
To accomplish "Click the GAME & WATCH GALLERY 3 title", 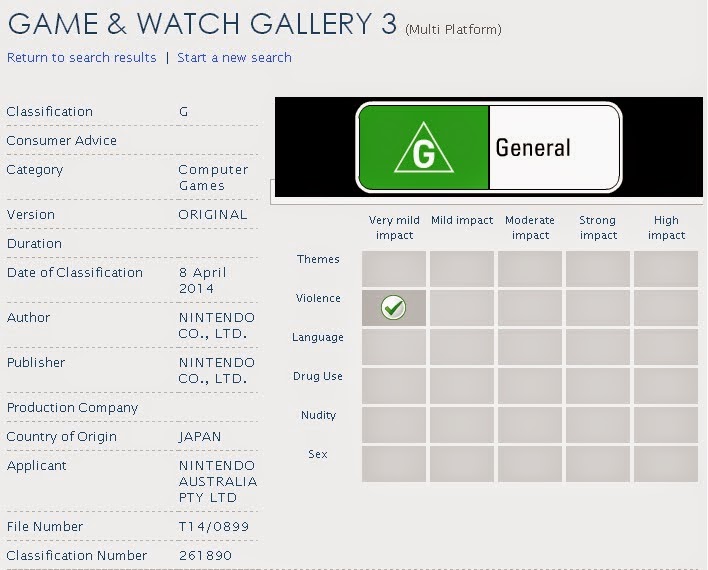I will (202, 23).
